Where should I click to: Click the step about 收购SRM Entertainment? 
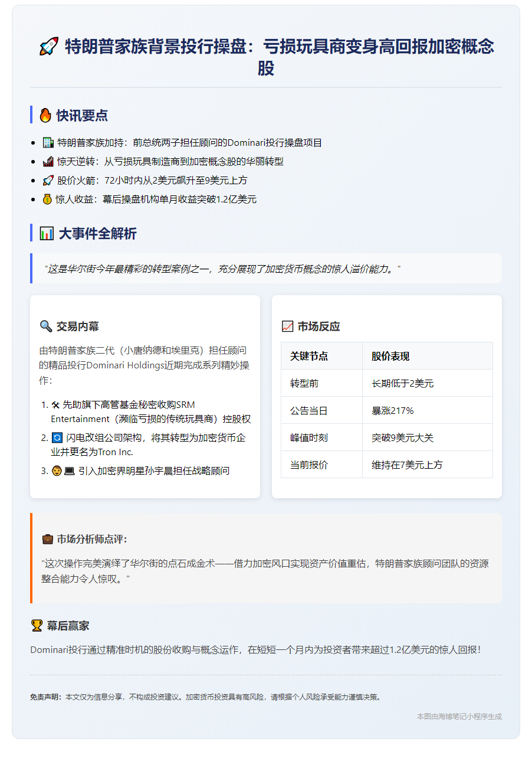pyautogui.click(x=150, y=412)
